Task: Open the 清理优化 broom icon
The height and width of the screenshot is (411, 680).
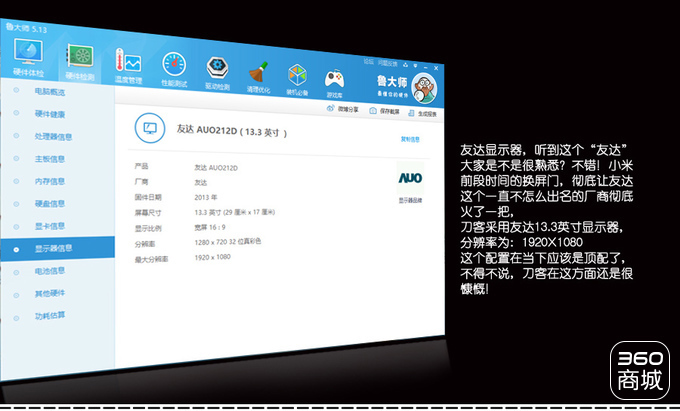Action: 258,72
